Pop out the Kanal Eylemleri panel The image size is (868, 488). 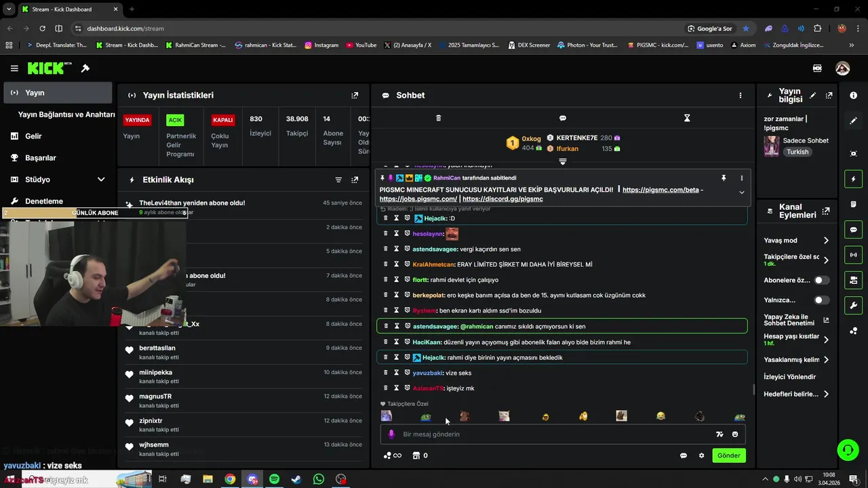[825, 211]
